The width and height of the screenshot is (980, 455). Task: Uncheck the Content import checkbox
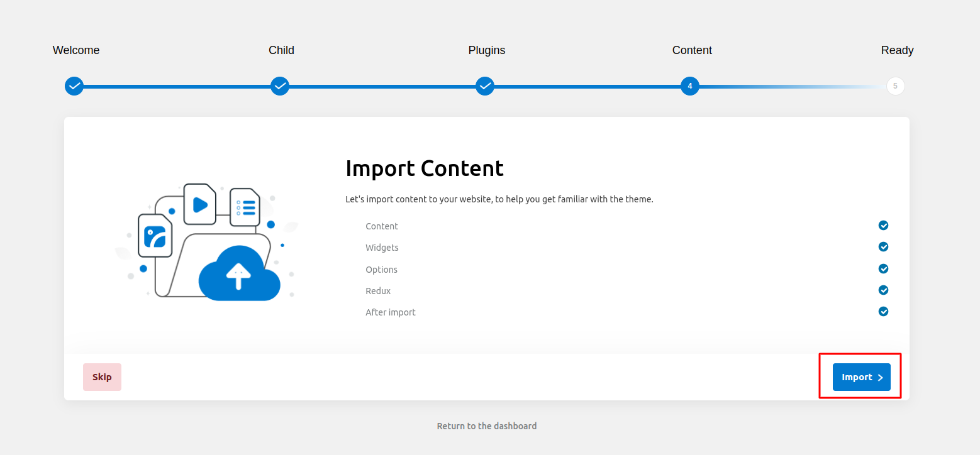point(883,226)
